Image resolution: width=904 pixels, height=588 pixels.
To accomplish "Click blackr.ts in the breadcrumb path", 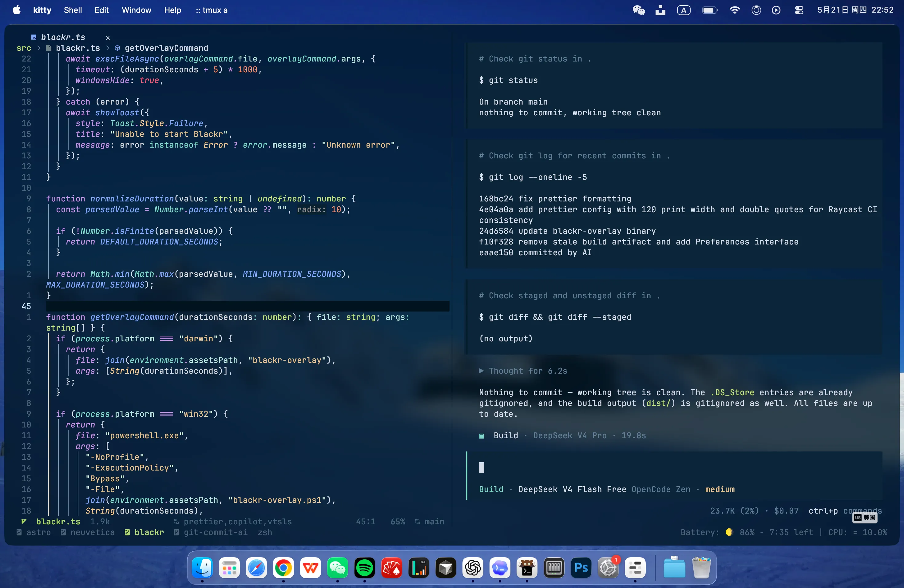I will [78, 48].
